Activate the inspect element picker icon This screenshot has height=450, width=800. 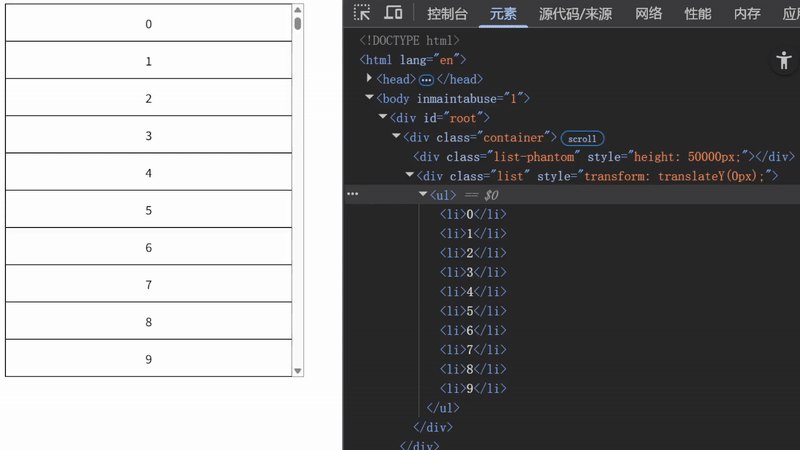coord(362,13)
